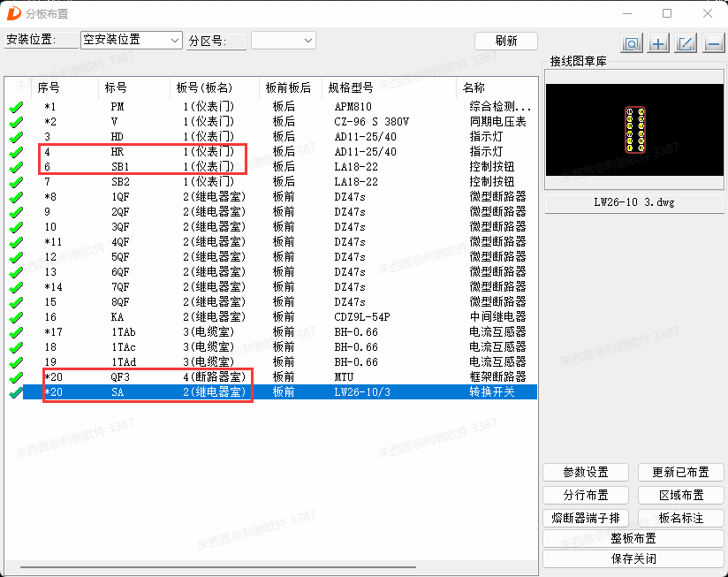Screen dimensions: 728x577
Task: Open the 分区号 dropdown
Action: coord(284,41)
